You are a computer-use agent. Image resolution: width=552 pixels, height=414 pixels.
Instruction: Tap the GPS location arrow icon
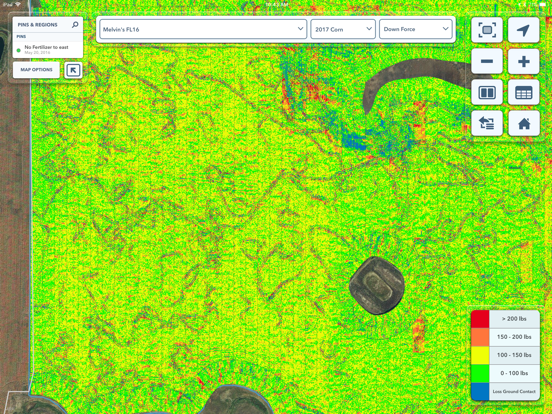(x=523, y=30)
